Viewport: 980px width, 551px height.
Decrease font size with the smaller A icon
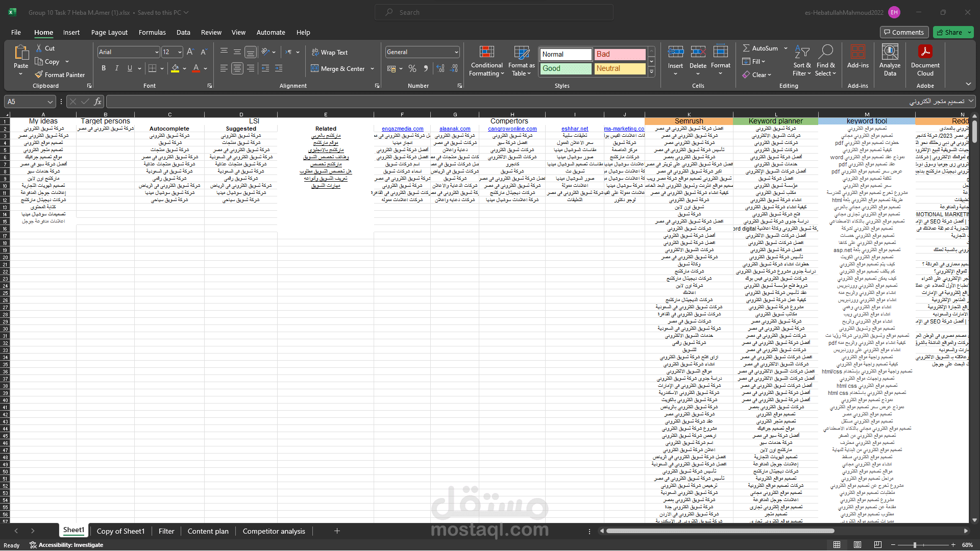[x=204, y=52]
